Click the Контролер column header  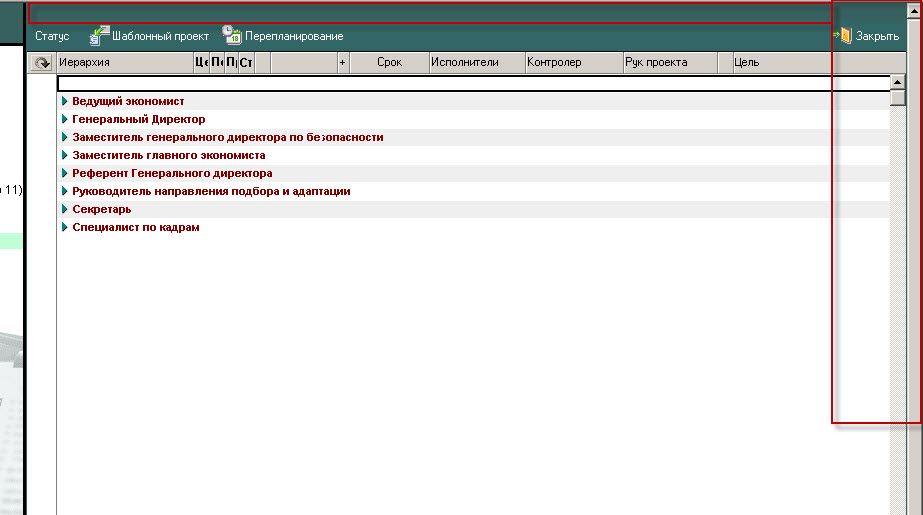(x=572, y=63)
